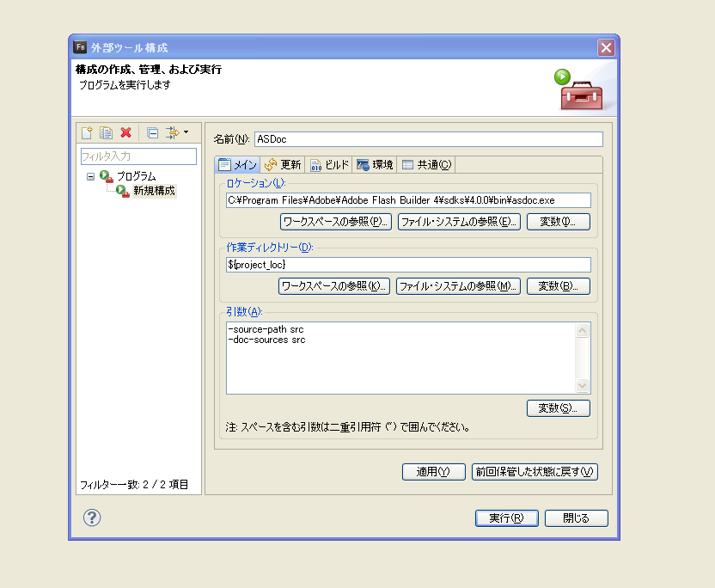Click the arguments box scrollbar down arrow
715x588 pixels.
click(583, 387)
